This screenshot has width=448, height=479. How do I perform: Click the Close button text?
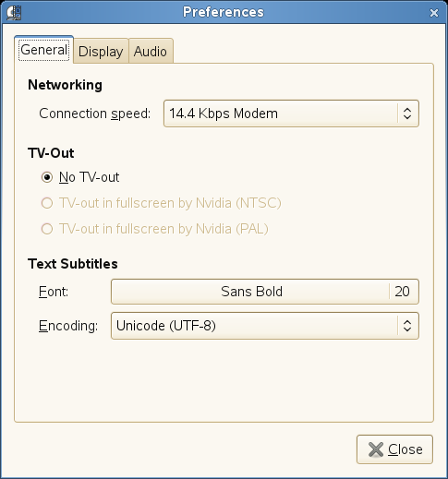point(406,449)
